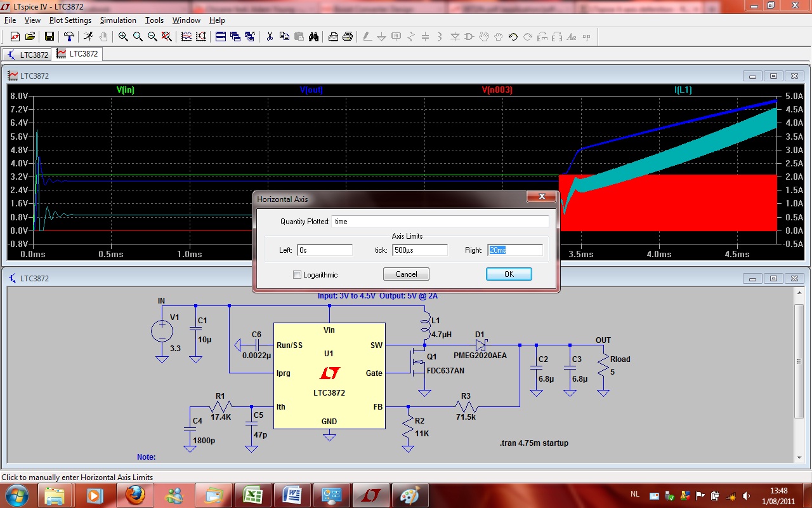Screen dimensions: 812x508
Task: Click the Right axis limit field
Action: coord(515,250)
